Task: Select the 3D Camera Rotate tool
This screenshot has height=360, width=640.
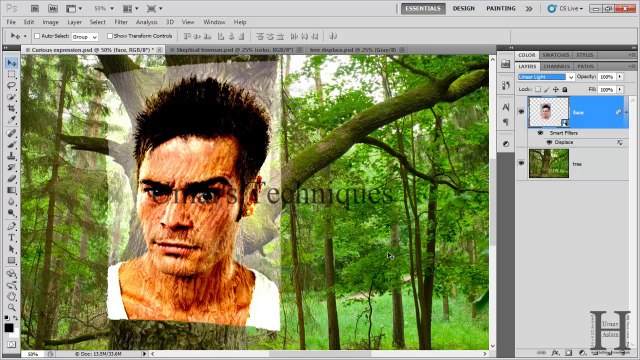Action: [x=11, y=285]
